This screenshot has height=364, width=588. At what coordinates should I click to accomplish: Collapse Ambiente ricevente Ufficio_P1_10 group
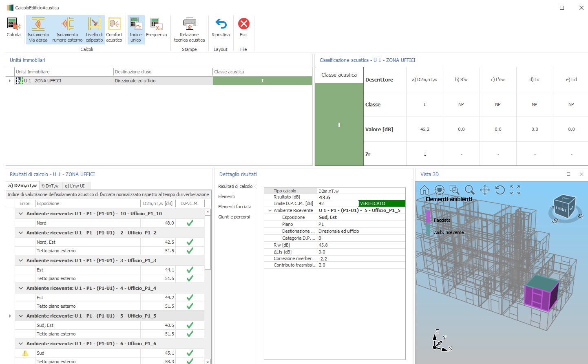[21, 214]
